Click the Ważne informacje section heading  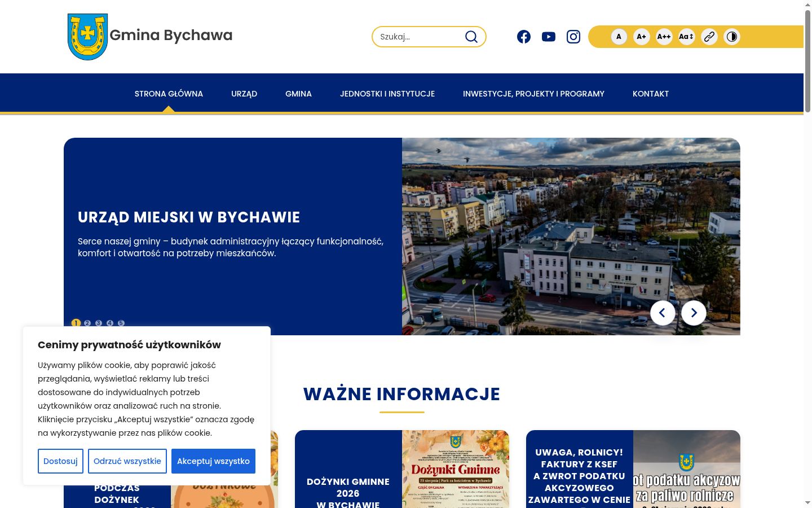402,394
